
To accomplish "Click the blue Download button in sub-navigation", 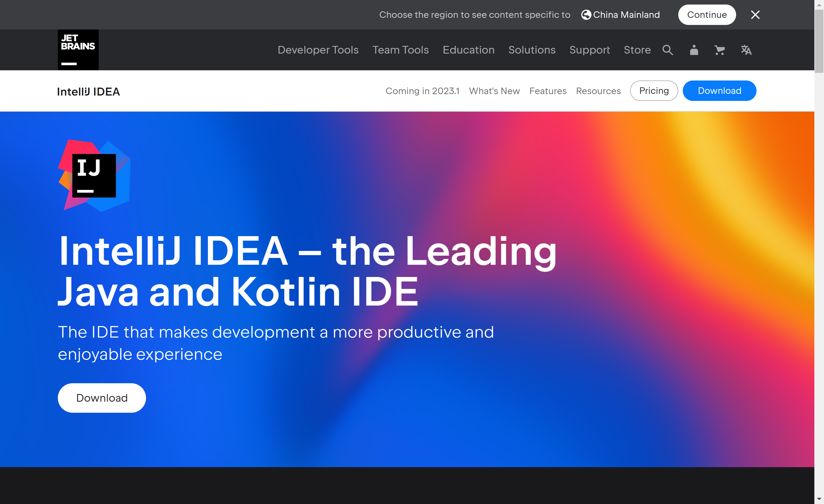I will (719, 91).
